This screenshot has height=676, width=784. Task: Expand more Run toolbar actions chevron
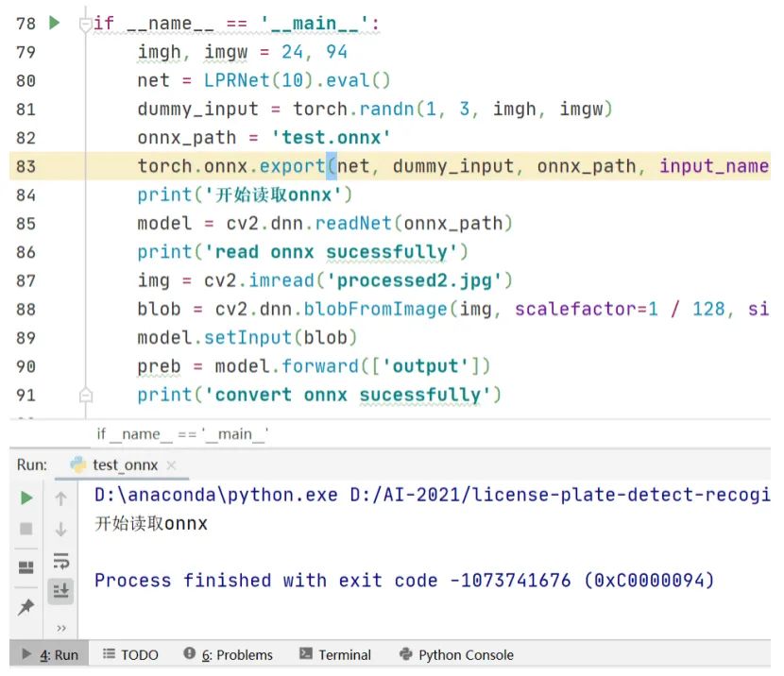61,628
